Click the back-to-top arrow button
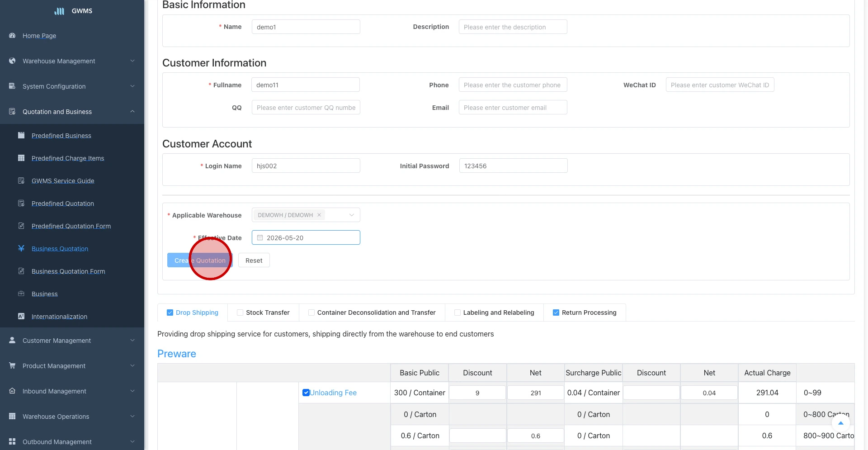 [841, 423]
